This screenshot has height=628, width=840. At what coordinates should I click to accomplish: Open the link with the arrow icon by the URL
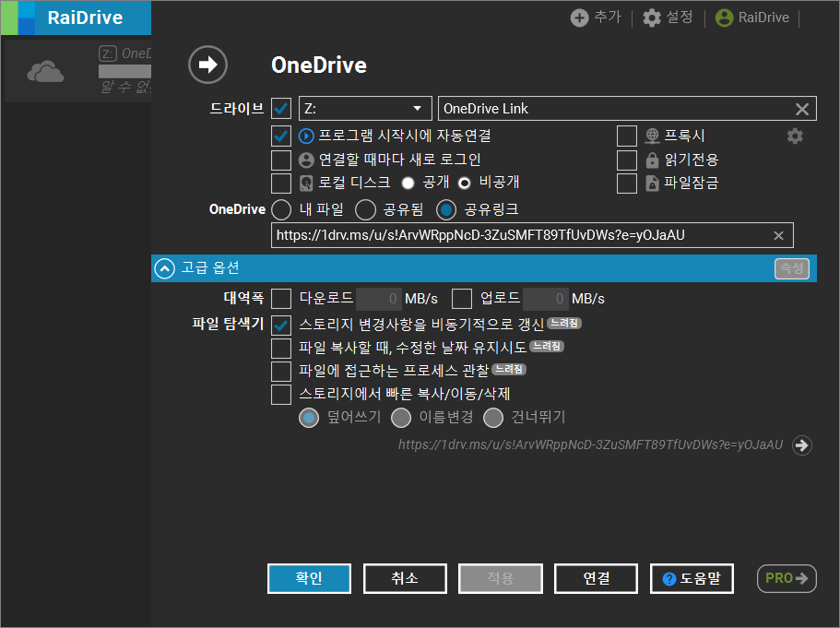pos(802,444)
